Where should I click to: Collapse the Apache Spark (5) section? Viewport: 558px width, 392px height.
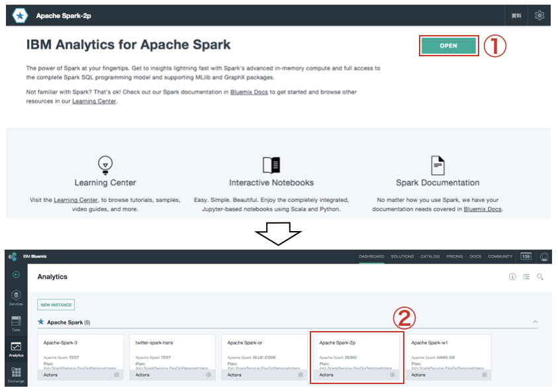click(535, 322)
